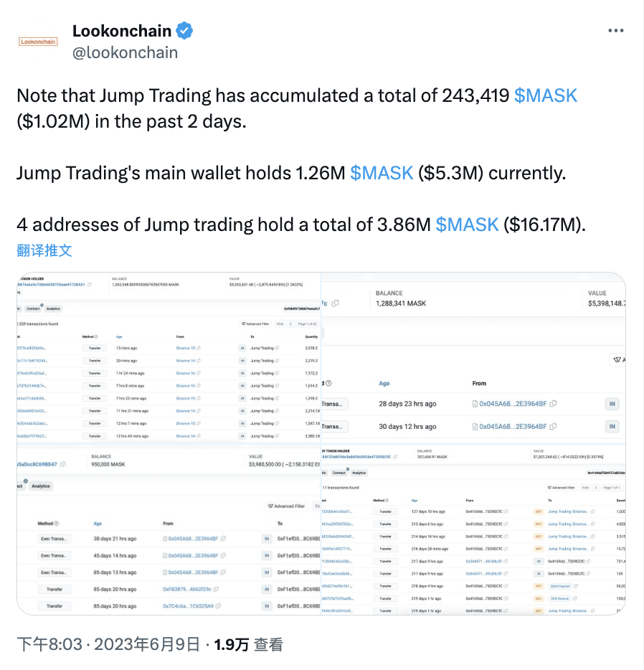
Task: Switch to the Contract tab
Action: point(32,308)
